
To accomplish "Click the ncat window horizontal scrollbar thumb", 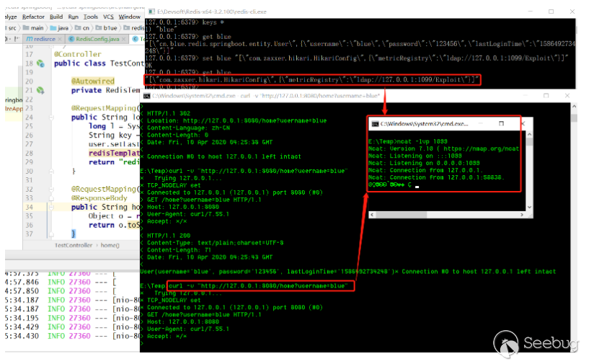I will click(401, 215).
